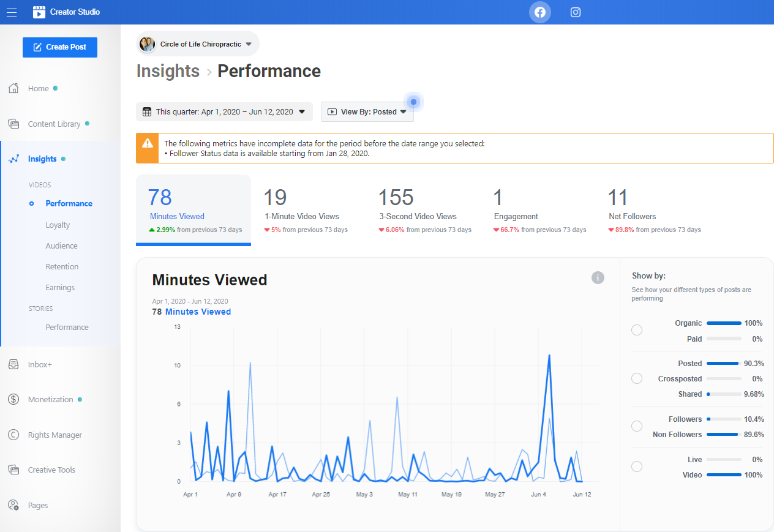Image resolution: width=774 pixels, height=532 pixels.
Task: Click the Home house icon
Action: (x=13, y=88)
